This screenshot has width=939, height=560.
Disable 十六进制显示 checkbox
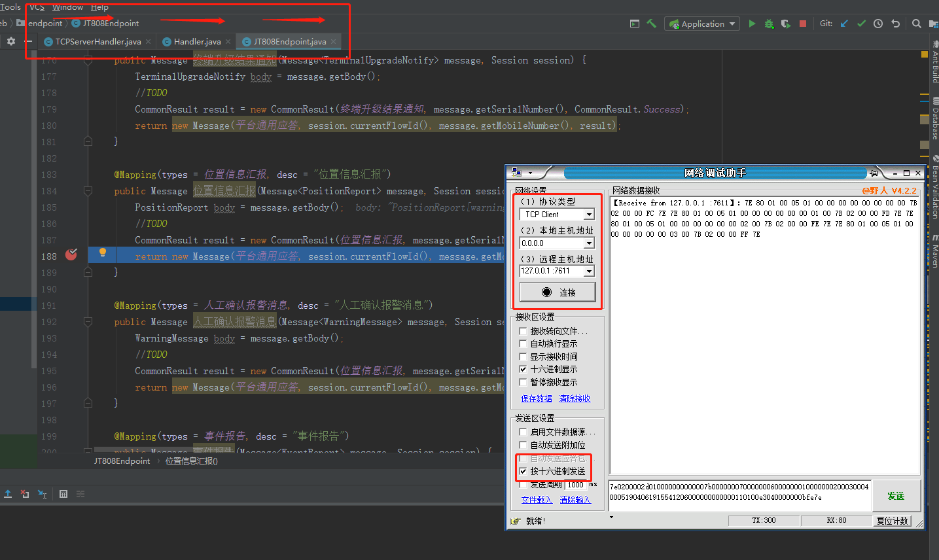click(x=522, y=368)
